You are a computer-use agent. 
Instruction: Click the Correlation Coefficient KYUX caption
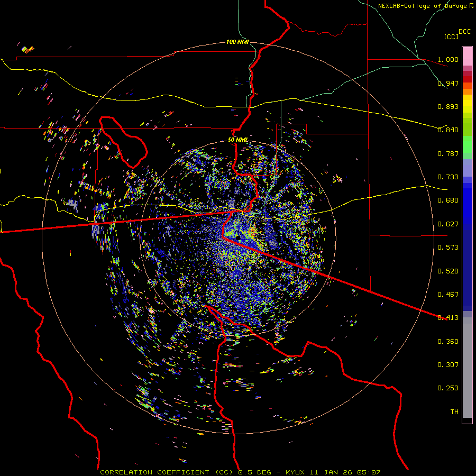(240, 472)
